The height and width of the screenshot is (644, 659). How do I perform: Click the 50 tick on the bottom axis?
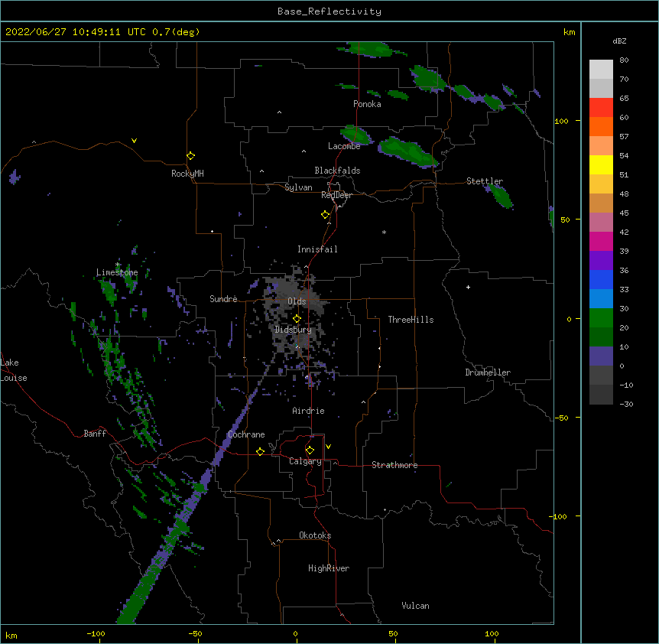pyautogui.click(x=393, y=633)
